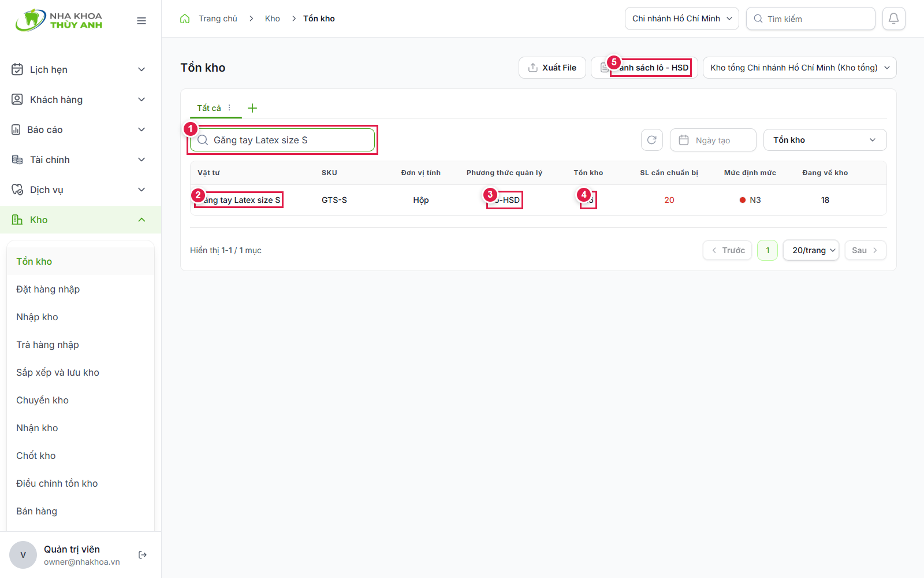
Task: Click the Găng tay Latex search field
Action: [282, 140]
